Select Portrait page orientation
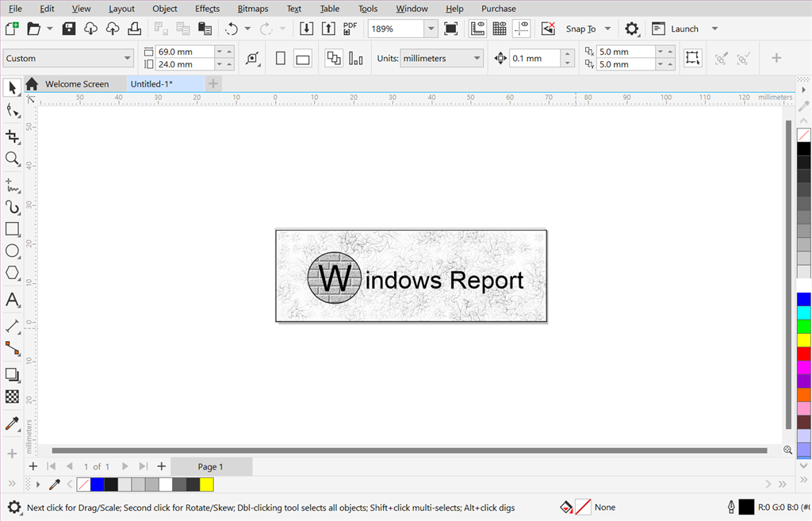 (x=280, y=58)
